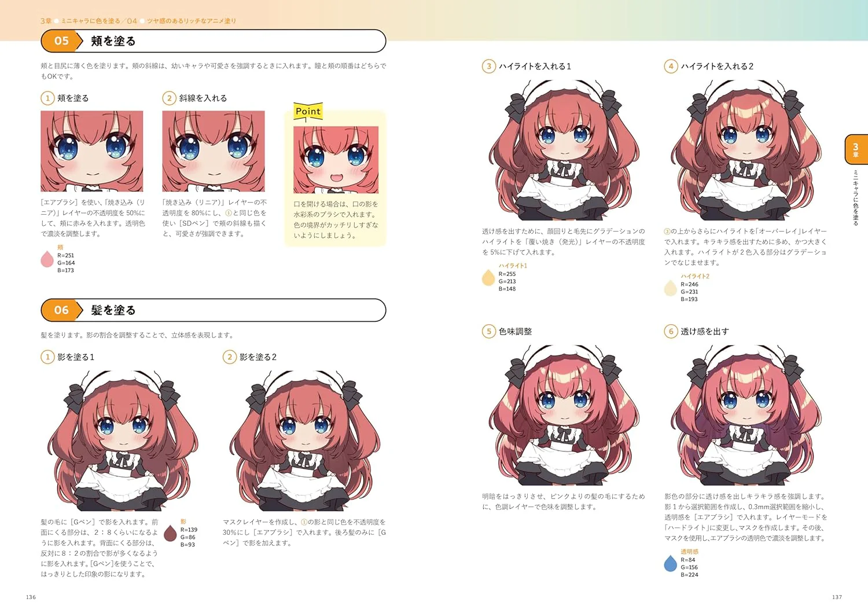
Task: Select the orange 3章 chapter side tab
Action: (855, 150)
